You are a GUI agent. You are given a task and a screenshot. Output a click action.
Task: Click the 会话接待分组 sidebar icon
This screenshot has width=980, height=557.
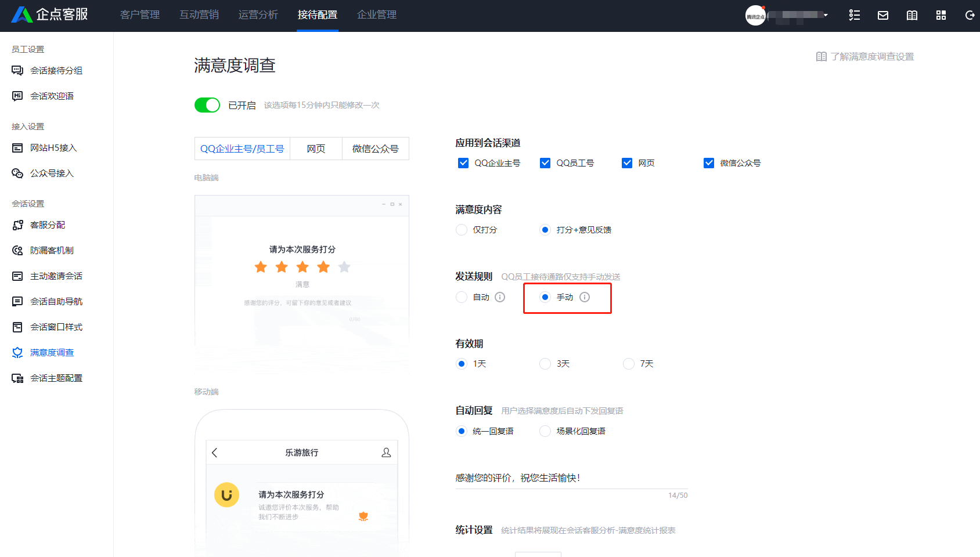[17, 71]
